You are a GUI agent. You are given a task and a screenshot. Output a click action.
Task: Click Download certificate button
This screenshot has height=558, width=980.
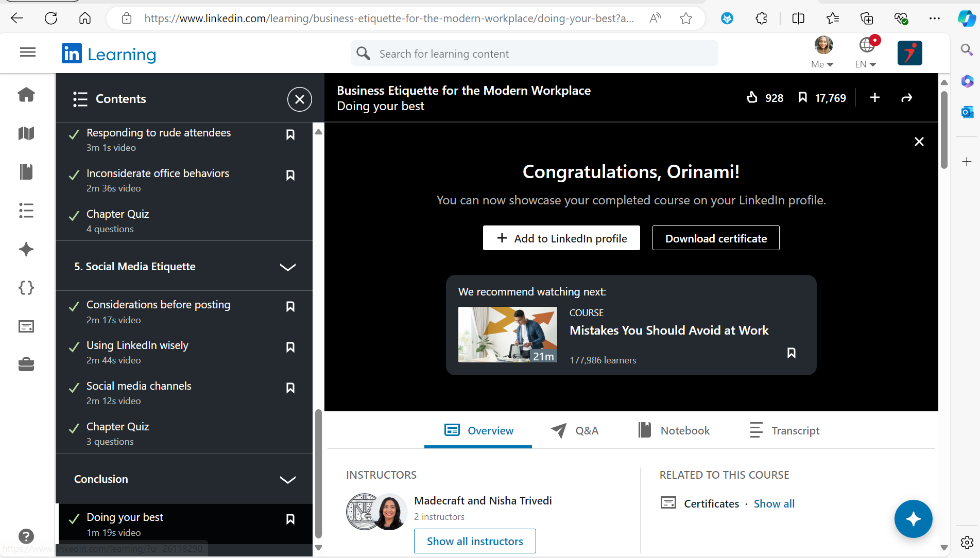click(x=715, y=238)
